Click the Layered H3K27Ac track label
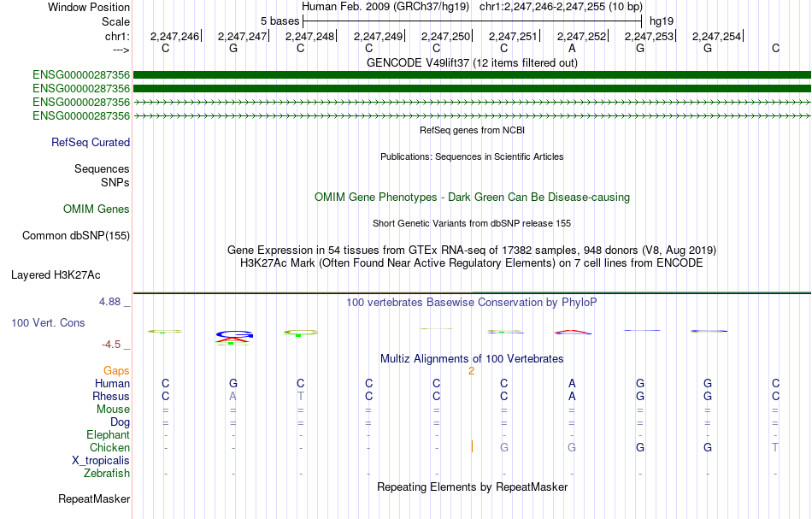Screen dimensions: 812x519 (x=56, y=275)
